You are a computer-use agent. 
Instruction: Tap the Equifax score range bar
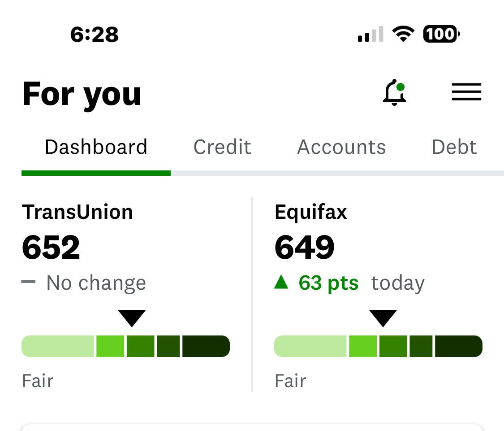(x=378, y=346)
